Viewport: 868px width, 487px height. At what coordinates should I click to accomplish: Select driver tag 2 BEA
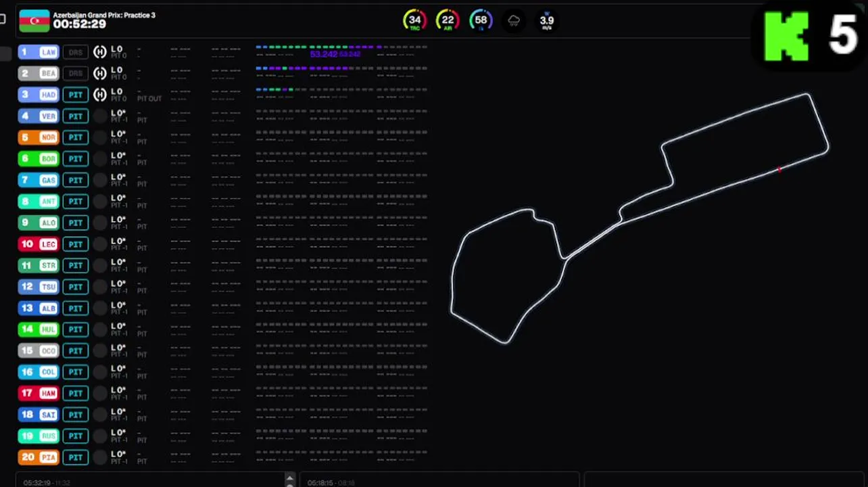pos(39,73)
